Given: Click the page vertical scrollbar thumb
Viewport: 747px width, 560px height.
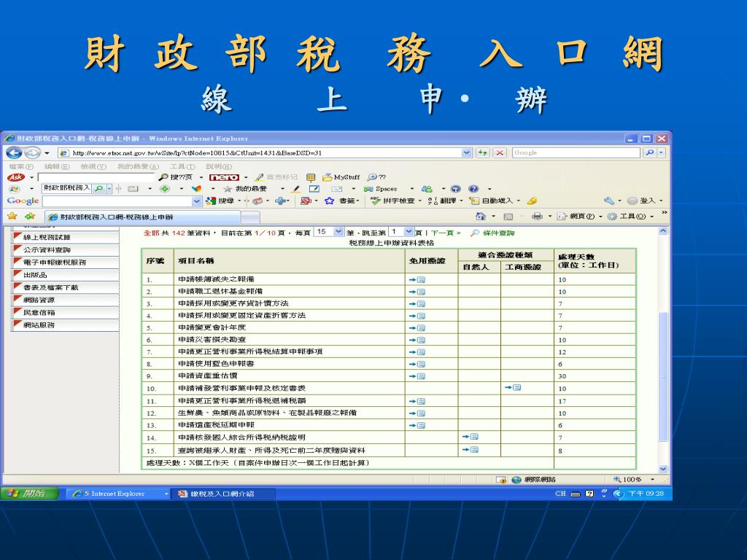Looking at the screenshot, I should pos(662,376).
